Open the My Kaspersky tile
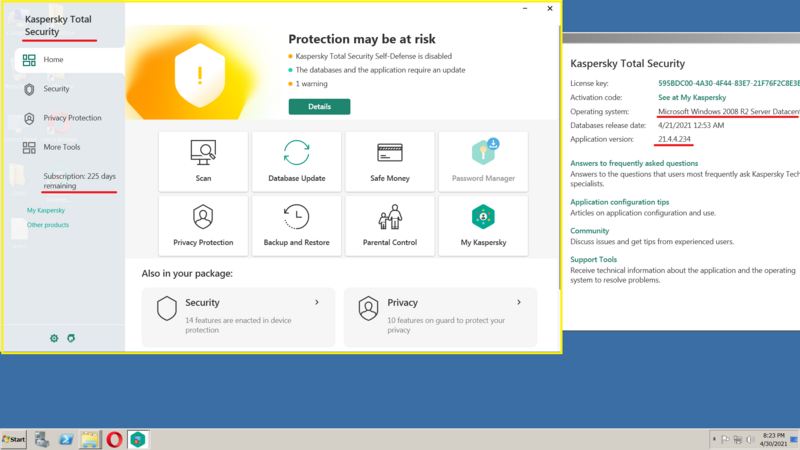The image size is (800, 450). (483, 226)
